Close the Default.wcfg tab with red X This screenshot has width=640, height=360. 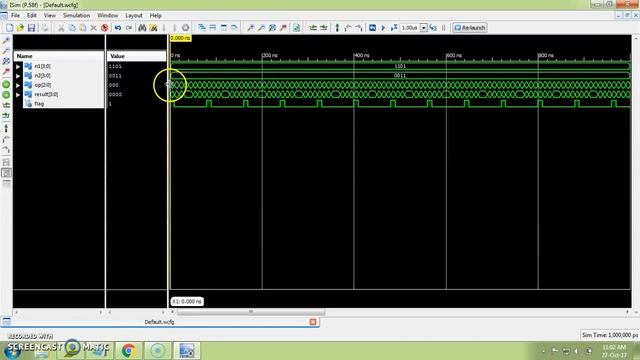[x=313, y=322]
